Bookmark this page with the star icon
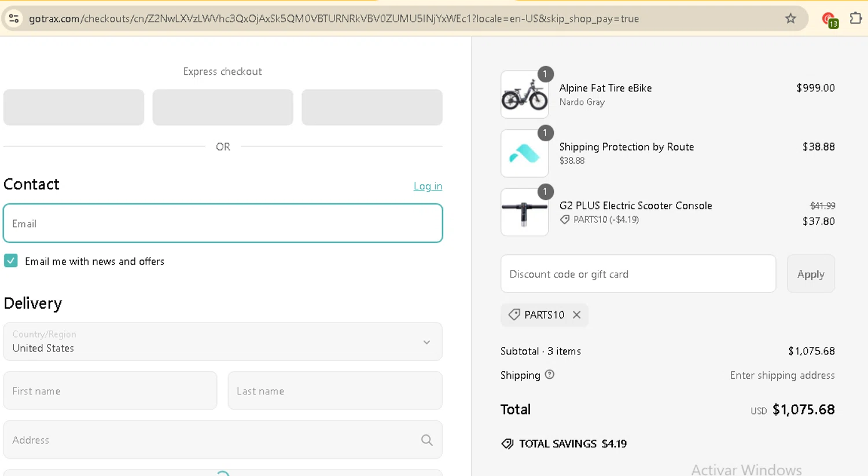 coord(790,19)
